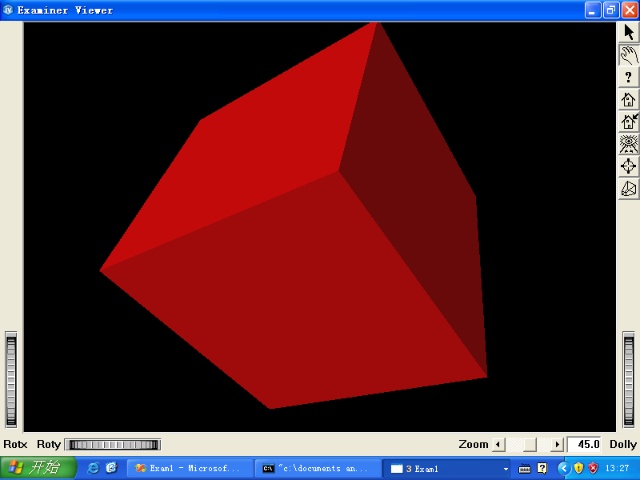Toggle the perspective camera cube icon
Screen dimensions: 640x480
(x=629, y=189)
